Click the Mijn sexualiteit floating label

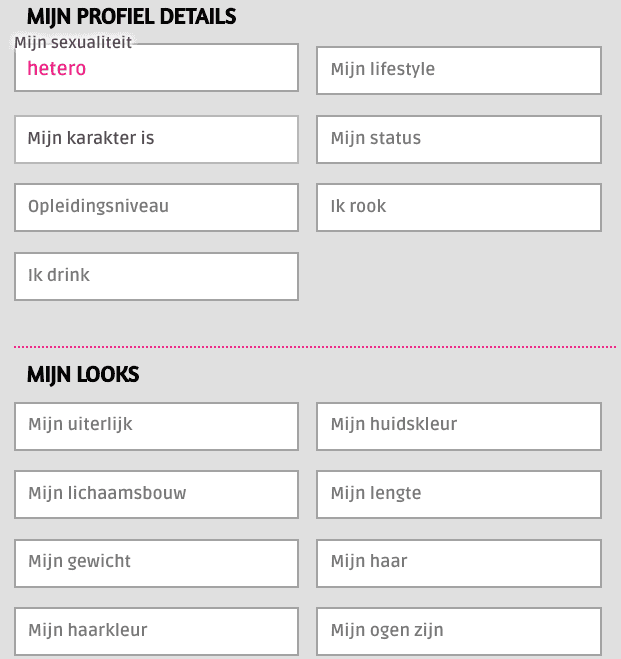coord(73,42)
